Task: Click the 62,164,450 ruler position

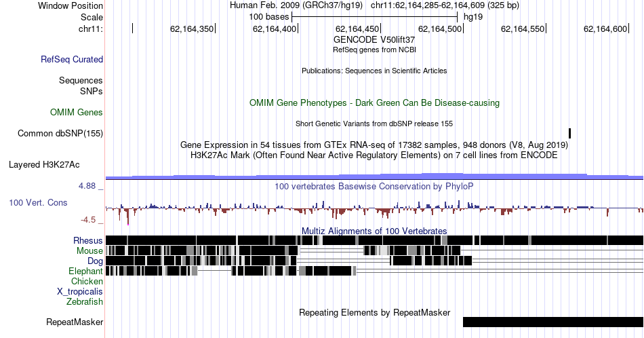Action: [357, 29]
